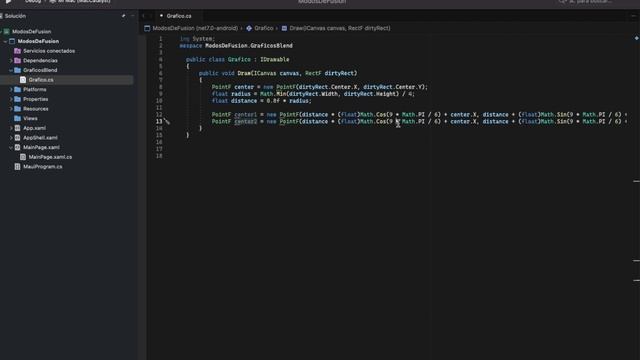Screen dimensions: 640x360
Task: Expand the Resources folder
Action: click(11, 109)
